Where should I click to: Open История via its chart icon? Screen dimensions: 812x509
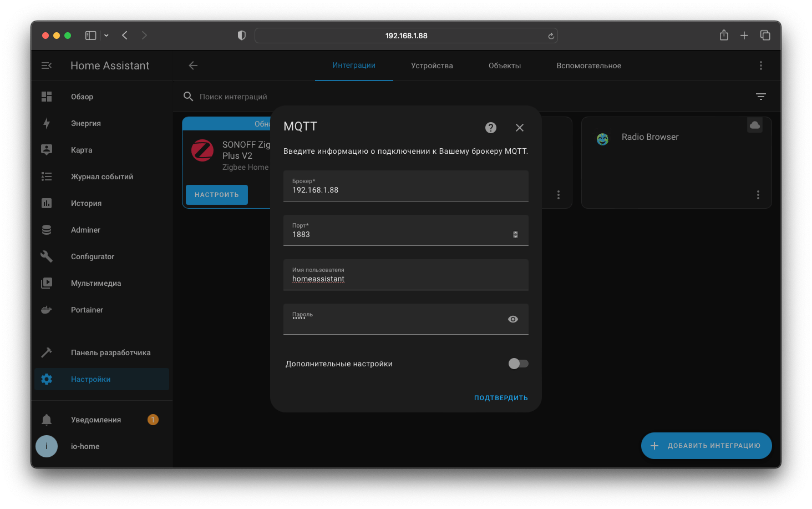(47, 203)
